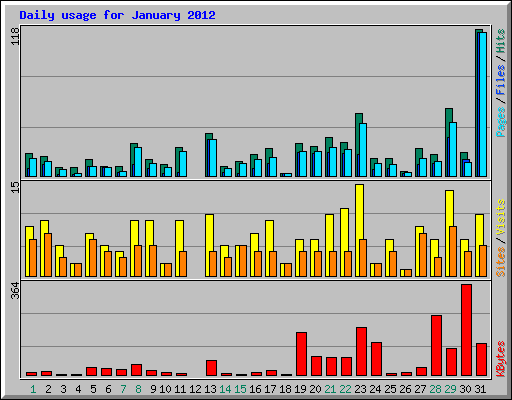This screenshot has width=512, height=400.
Task: Click day label '7' on the x-axis
Action: (123, 389)
